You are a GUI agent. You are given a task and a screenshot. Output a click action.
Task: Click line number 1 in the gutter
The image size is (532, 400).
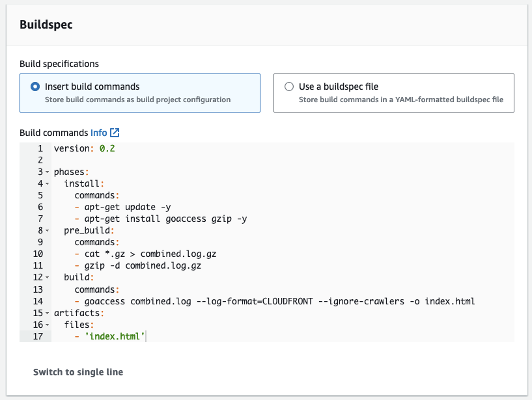pyautogui.click(x=39, y=149)
